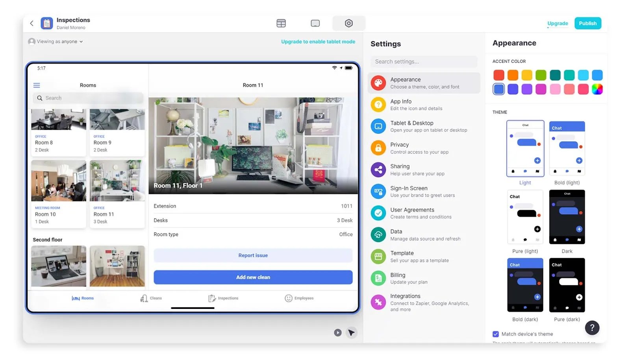Click the play preview icon

pos(338,333)
